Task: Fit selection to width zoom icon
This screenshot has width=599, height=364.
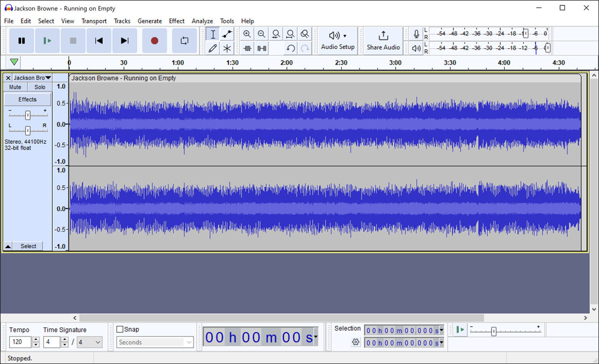Action: [x=276, y=34]
